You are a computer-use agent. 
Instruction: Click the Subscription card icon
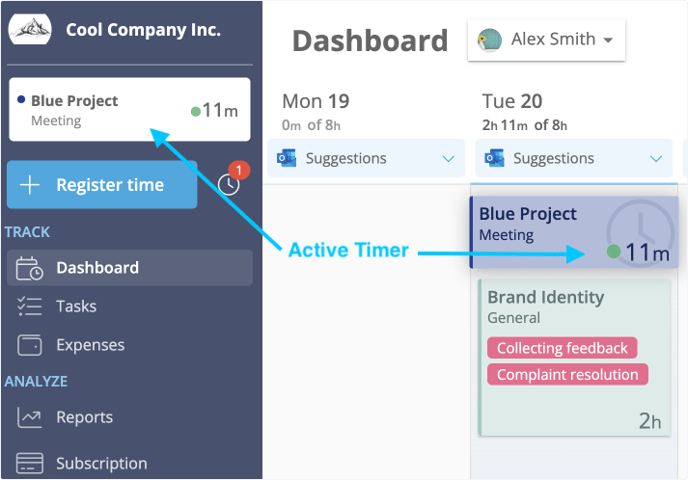[29, 463]
